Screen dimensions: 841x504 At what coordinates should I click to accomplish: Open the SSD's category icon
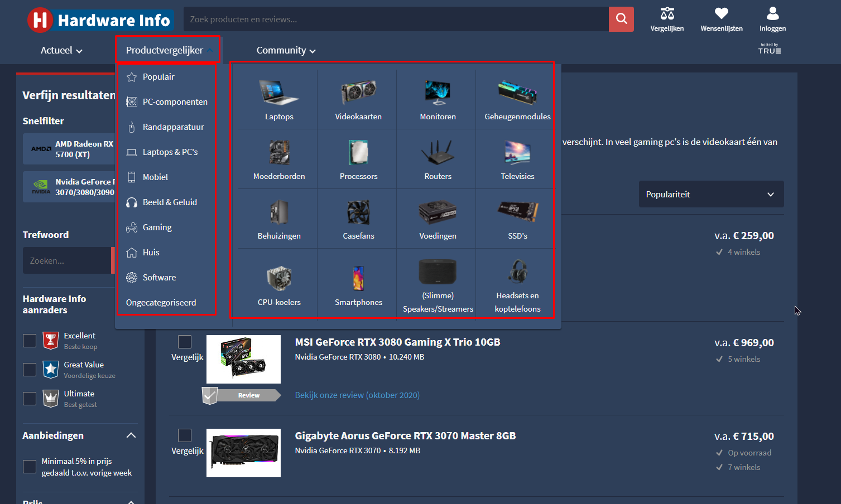tap(517, 212)
